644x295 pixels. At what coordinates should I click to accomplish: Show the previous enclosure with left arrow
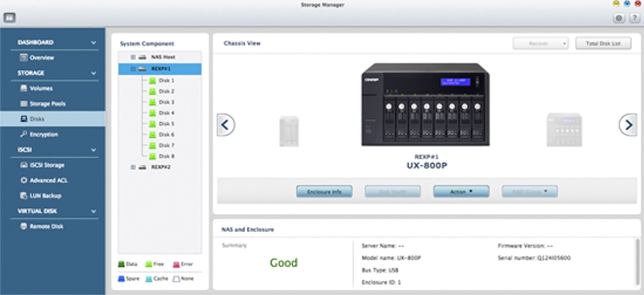pyautogui.click(x=226, y=125)
